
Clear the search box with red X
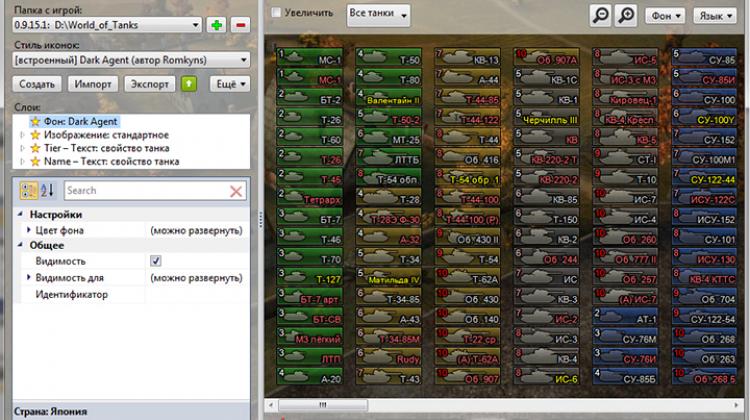[237, 191]
